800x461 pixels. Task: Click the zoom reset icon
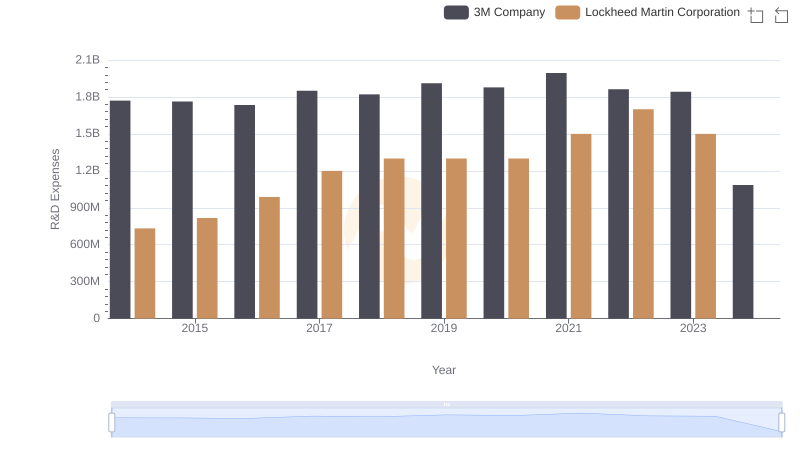click(x=781, y=15)
